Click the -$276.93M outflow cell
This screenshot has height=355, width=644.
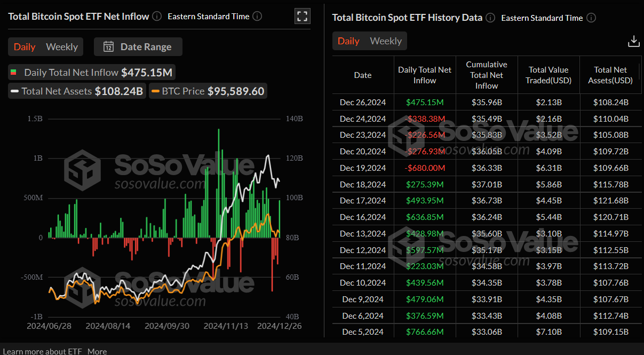click(x=425, y=152)
